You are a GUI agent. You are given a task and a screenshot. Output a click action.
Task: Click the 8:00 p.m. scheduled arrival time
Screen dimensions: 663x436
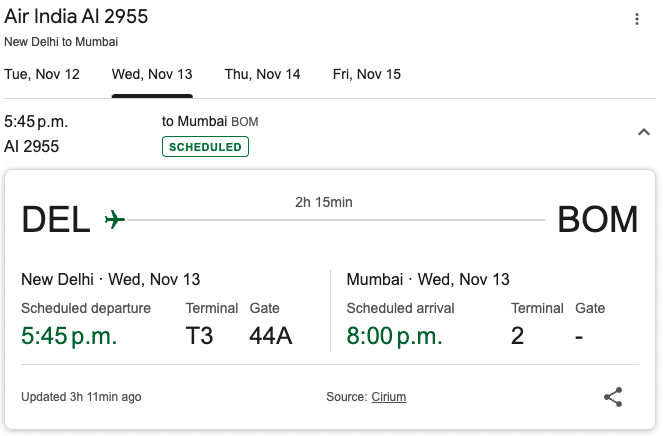point(394,336)
